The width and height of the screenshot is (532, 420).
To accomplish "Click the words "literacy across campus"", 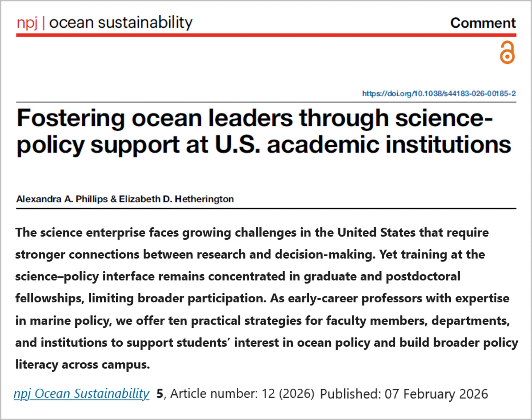I will click(x=82, y=365).
